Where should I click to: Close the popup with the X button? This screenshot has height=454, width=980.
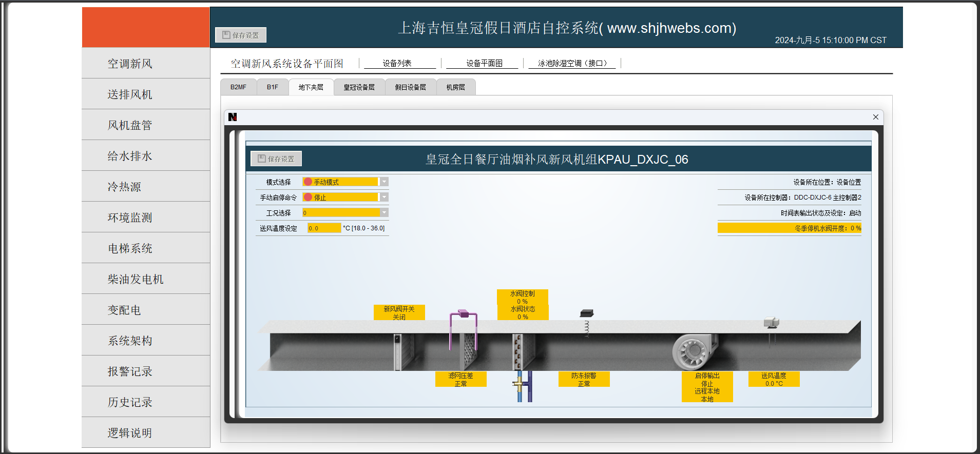[876, 117]
